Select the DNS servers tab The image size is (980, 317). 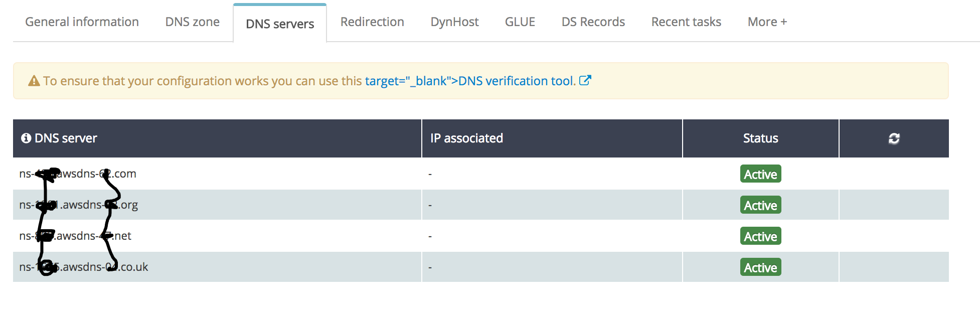point(280,24)
